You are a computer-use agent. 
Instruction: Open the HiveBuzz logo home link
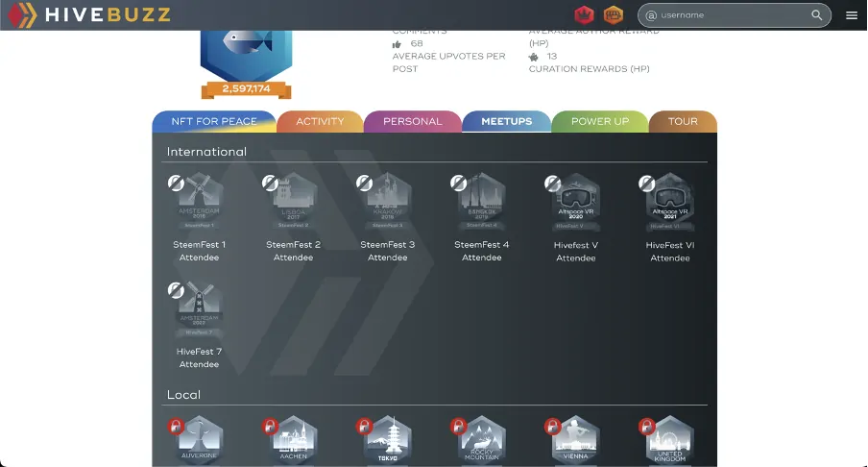[x=89, y=15]
